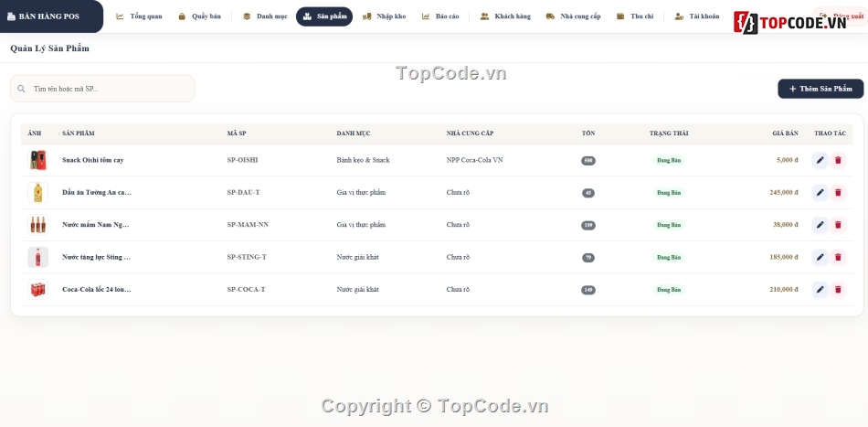Click the price 38,000 đ
This screenshot has width=868, height=427.
point(786,225)
